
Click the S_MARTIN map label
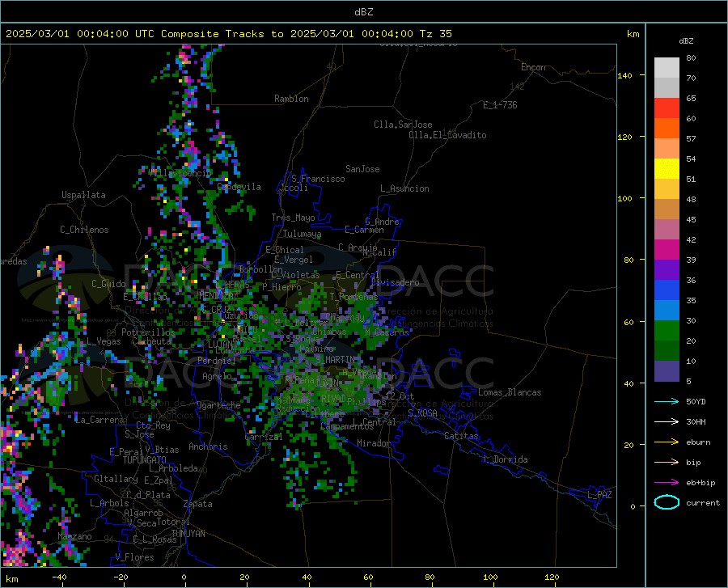(x=335, y=359)
